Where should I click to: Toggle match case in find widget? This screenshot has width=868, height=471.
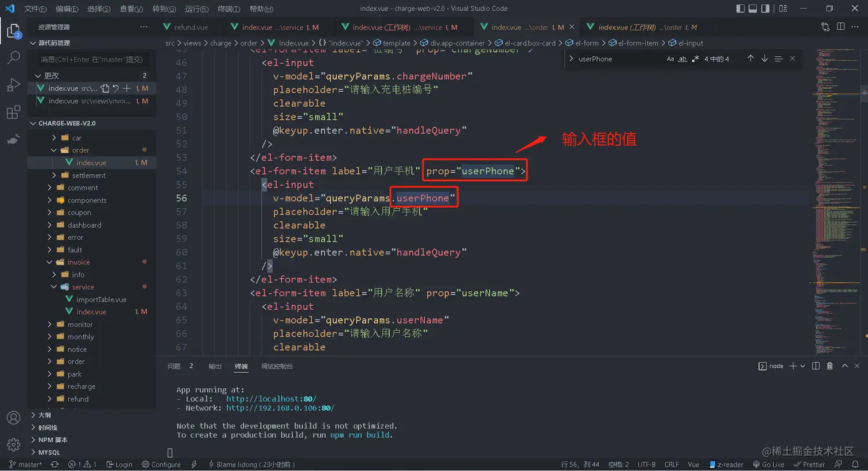(671, 59)
